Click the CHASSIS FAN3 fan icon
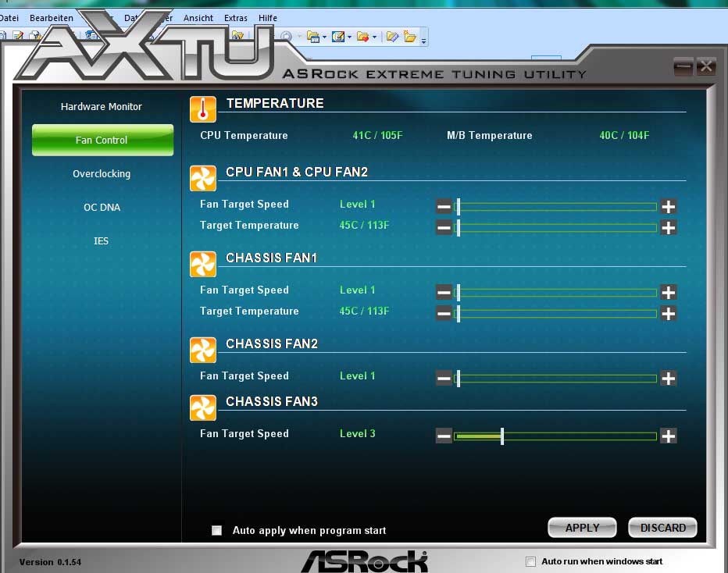This screenshot has width=728, height=573. click(x=203, y=408)
